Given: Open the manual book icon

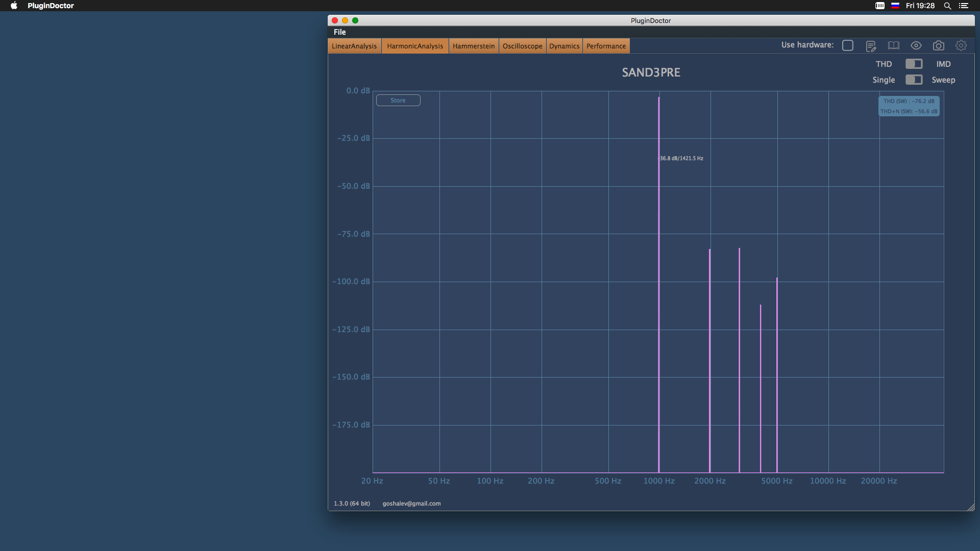Looking at the screenshot, I should [x=893, y=45].
